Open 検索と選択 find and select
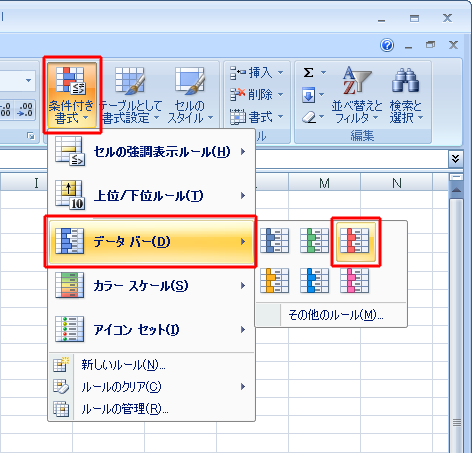This screenshot has height=453, width=472. coord(406,95)
